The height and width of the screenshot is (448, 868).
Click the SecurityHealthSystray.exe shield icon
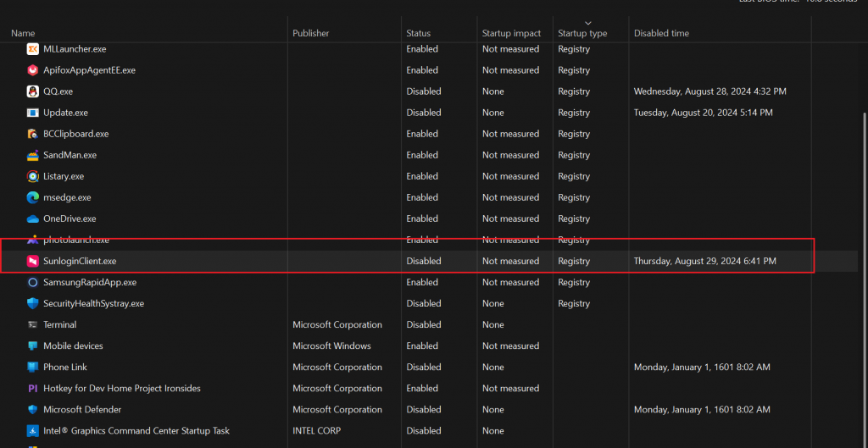pyautogui.click(x=33, y=304)
